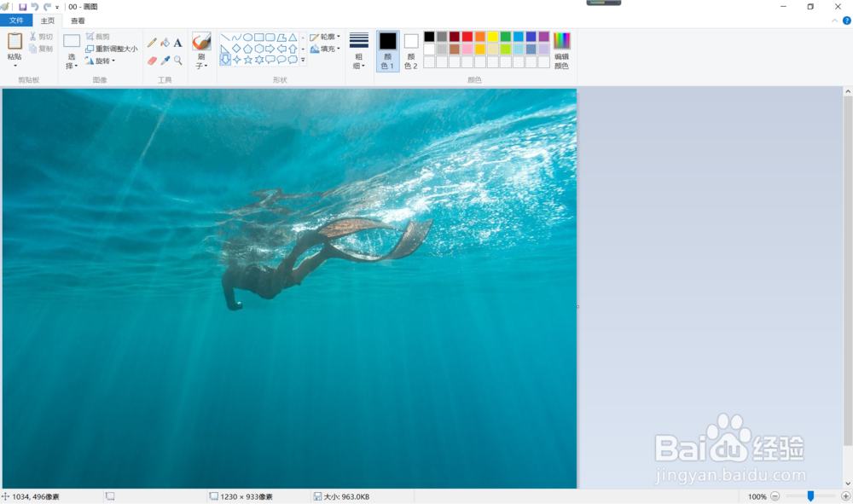Open the File (文件) menu
Image resolution: width=853 pixels, height=504 pixels.
click(16, 20)
